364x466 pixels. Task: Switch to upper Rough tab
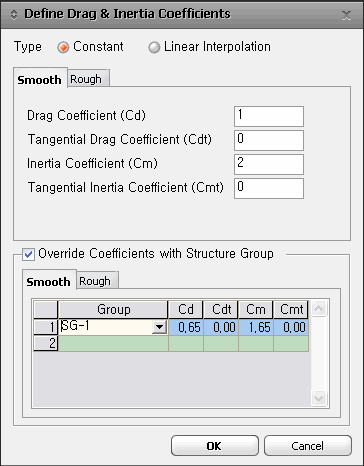point(88,79)
